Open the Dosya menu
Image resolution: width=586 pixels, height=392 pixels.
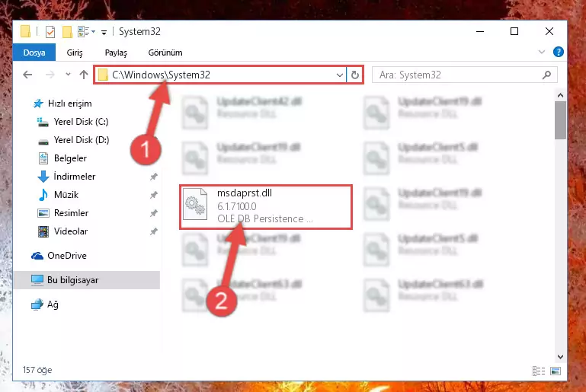click(34, 53)
